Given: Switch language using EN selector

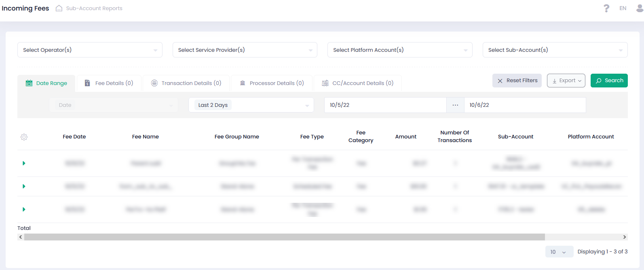Looking at the screenshot, I should [623, 8].
